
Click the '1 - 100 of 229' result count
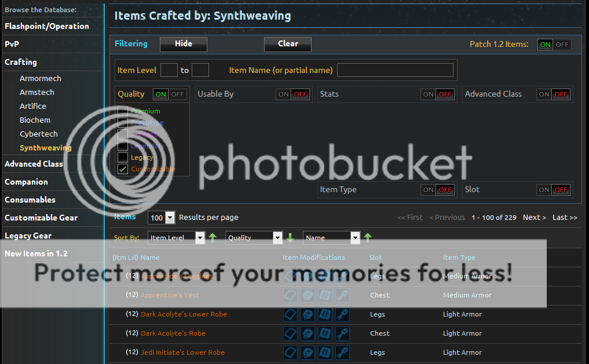coord(494,218)
